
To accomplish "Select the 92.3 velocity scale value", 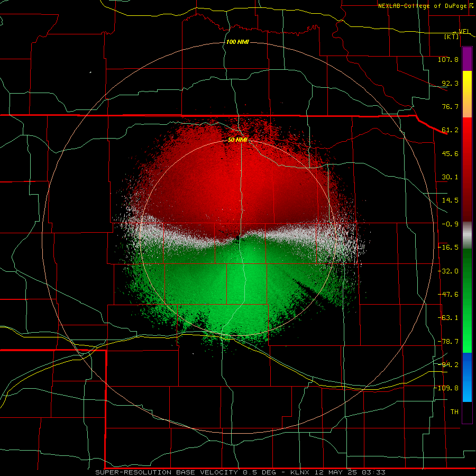I will [450, 83].
